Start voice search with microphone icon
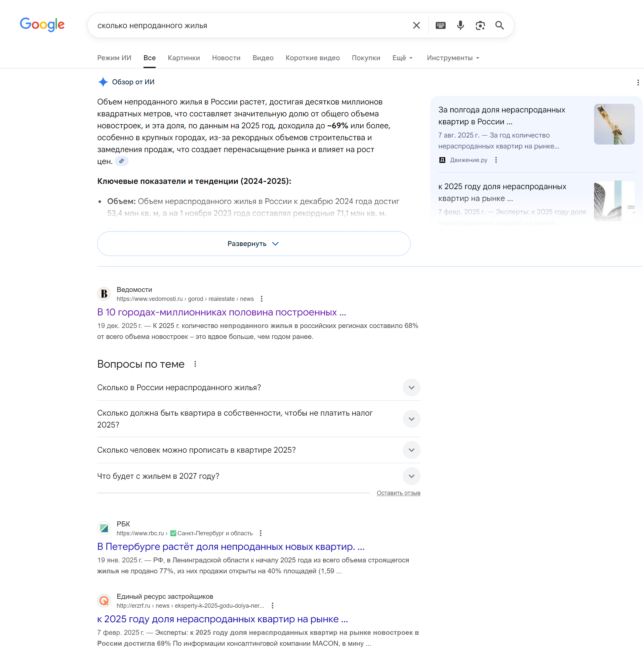Screen dimensions: 644x654 coord(460,25)
